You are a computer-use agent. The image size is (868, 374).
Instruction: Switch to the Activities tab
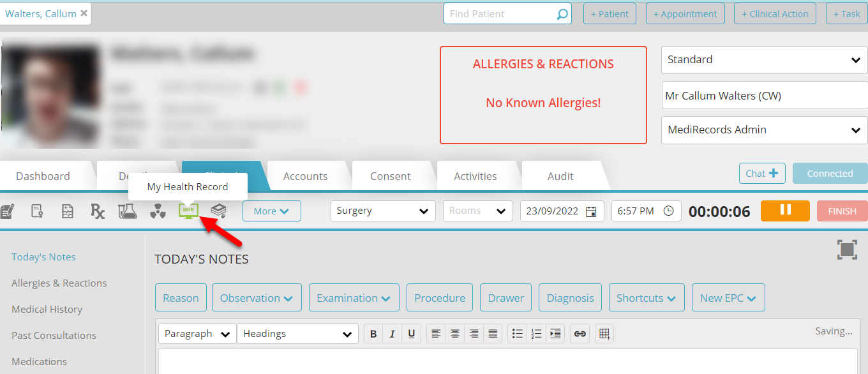[475, 176]
